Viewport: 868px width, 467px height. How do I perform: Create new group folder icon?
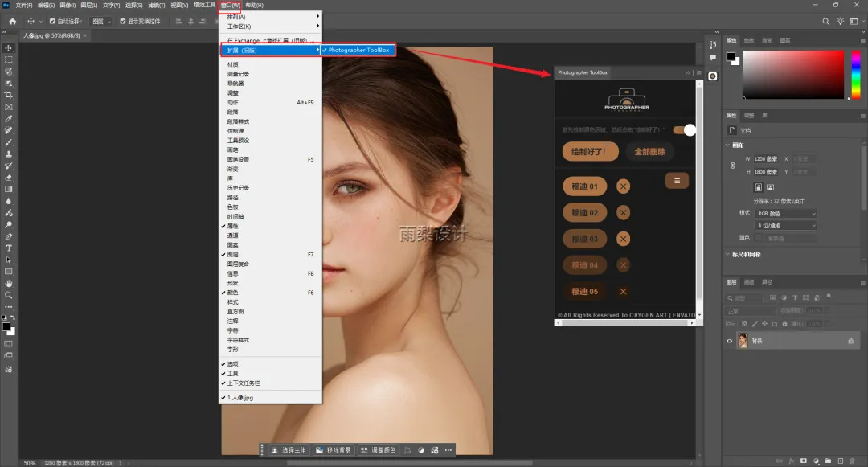[x=828, y=461]
